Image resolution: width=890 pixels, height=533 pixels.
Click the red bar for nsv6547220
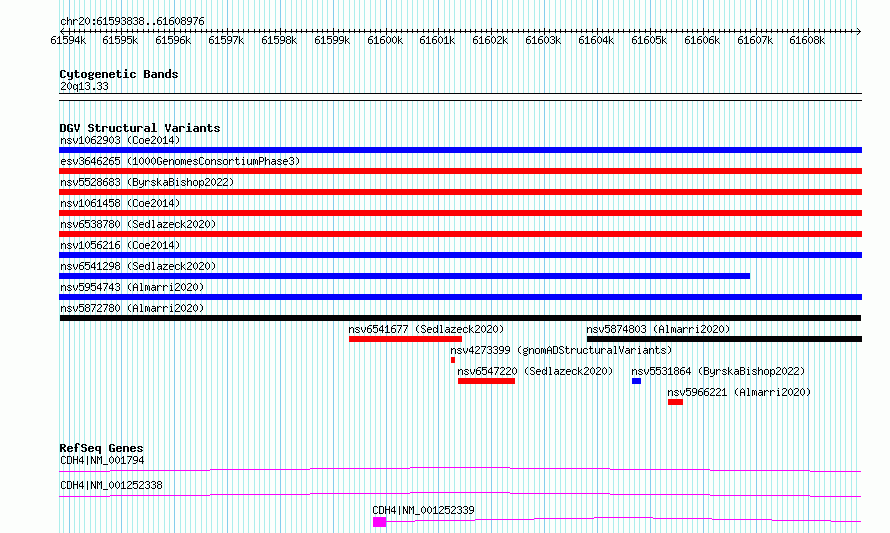tap(486, 381)
